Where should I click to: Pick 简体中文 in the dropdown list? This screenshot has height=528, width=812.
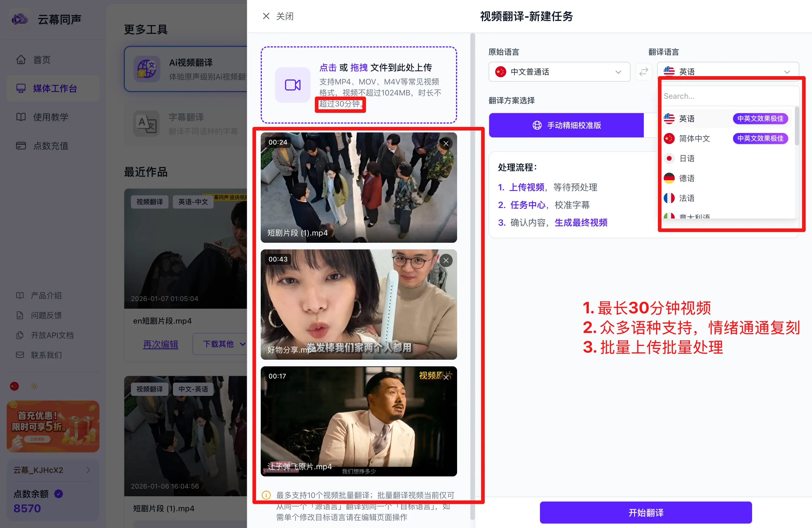(x=694, y=139)
